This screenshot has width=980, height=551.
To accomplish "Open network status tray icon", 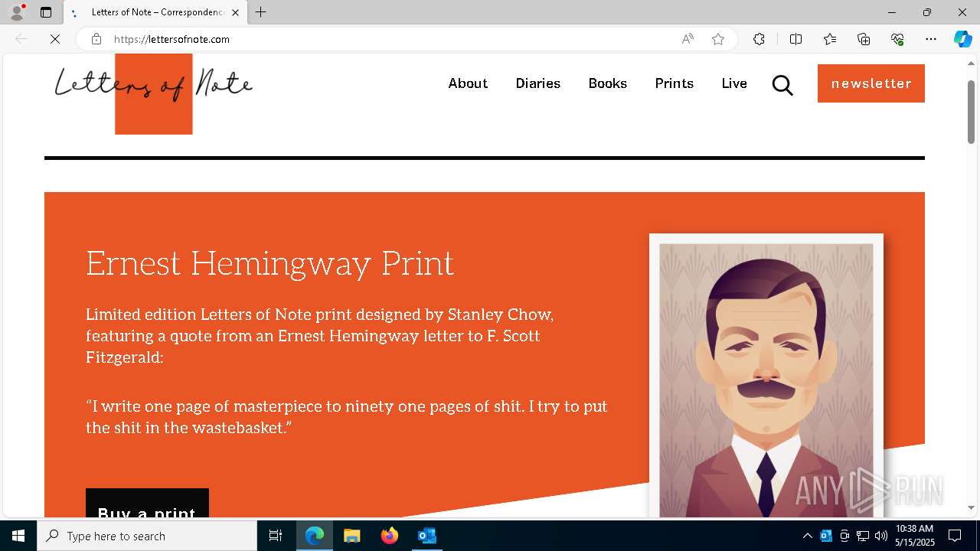I will point(863,536).
